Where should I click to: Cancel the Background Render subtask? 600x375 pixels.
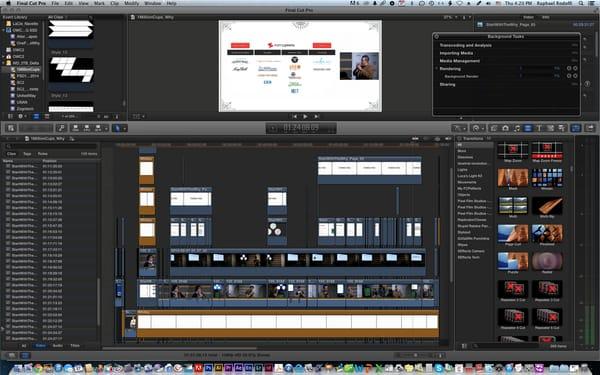click(575, 76)
